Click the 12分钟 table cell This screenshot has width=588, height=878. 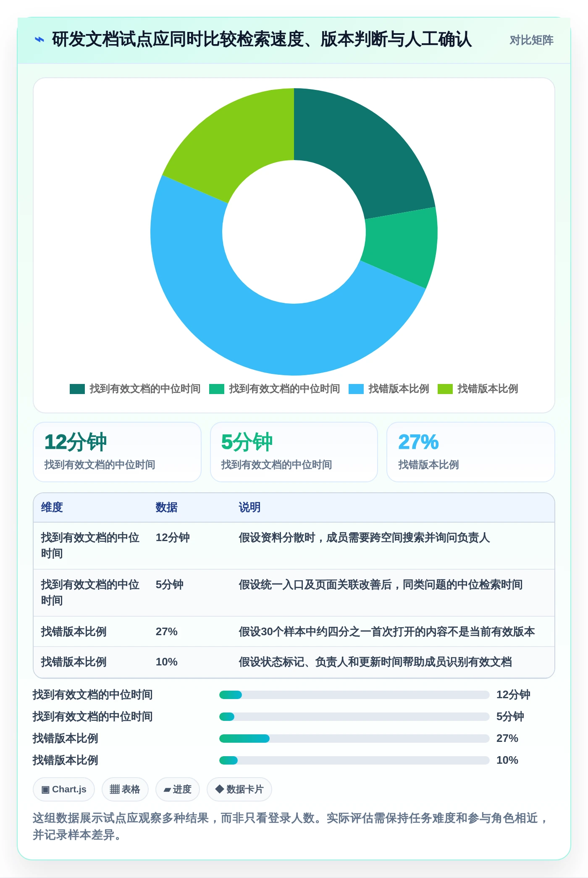173,538
